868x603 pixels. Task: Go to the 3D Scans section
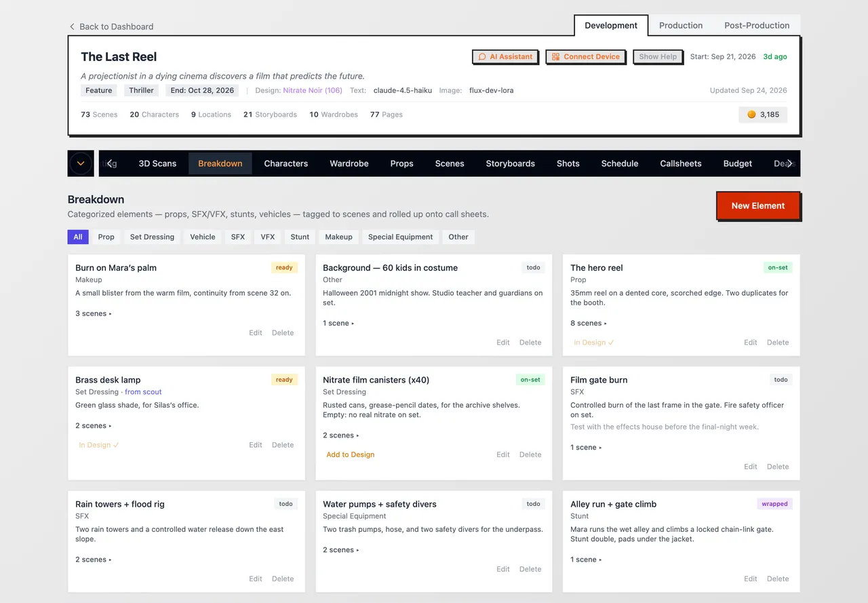pos(157,163)
